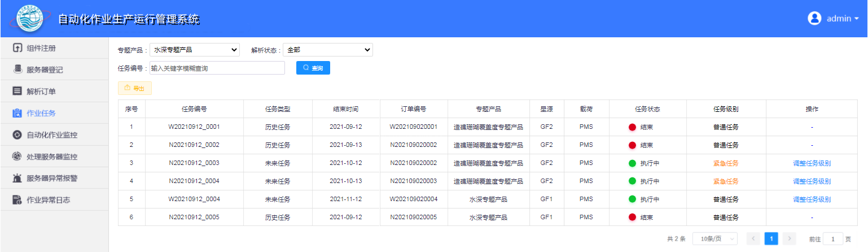Open 处理服务器监控 from sidebar
Image resolution: width=868 pixels, height=252 pixels.
[x=54, y=157]
